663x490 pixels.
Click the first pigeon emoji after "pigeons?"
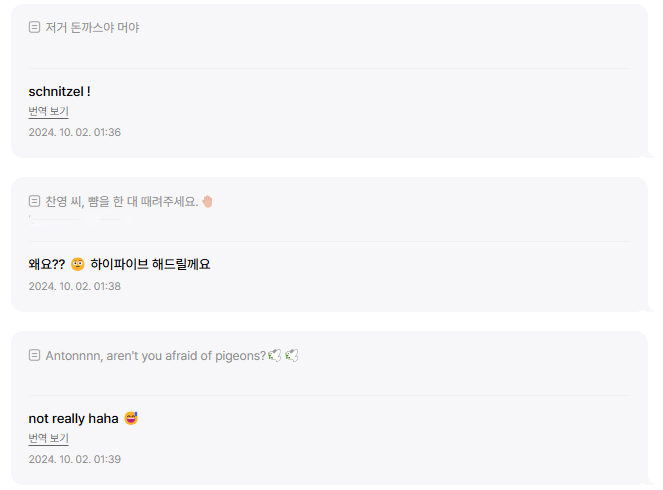[275, 355]
